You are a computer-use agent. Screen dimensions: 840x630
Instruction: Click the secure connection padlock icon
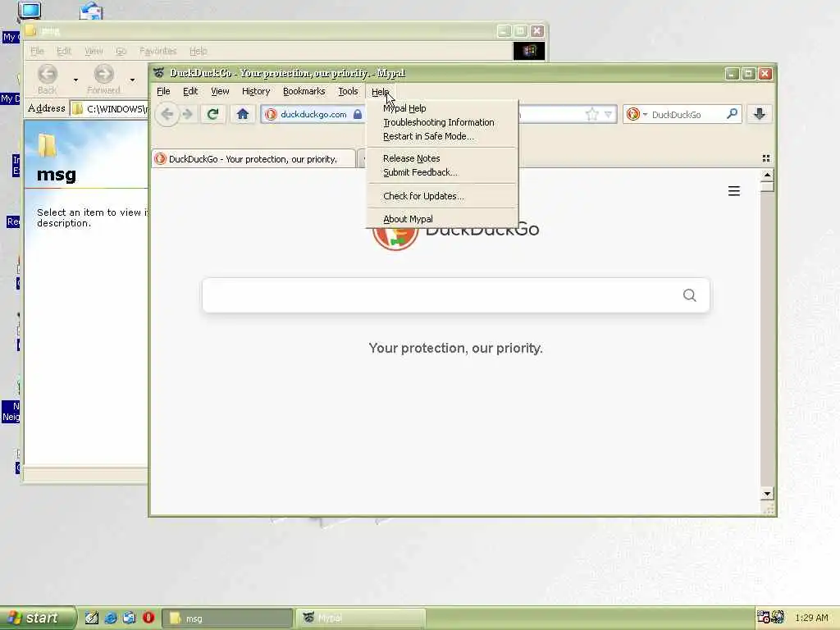click(358, 114)
